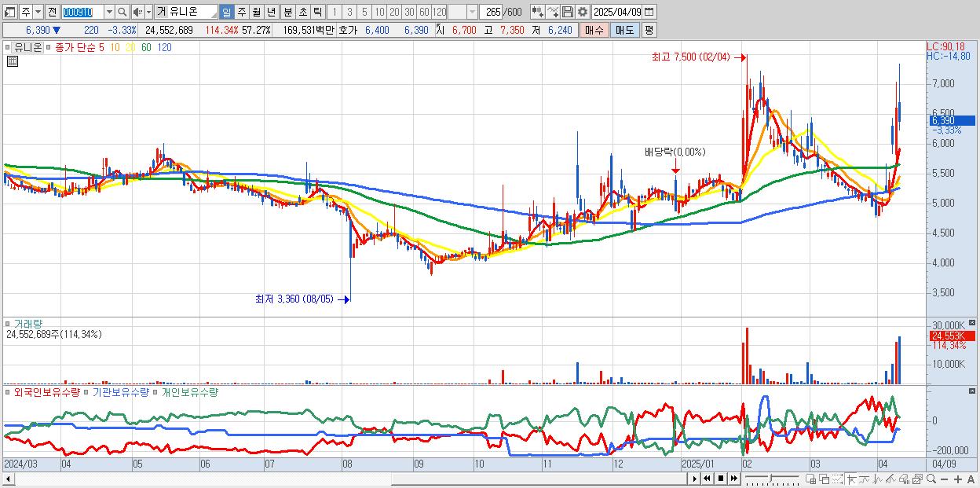Open chart settings gear icon
The width and height of the screenshot is (980, 488).
coord(582,12)
